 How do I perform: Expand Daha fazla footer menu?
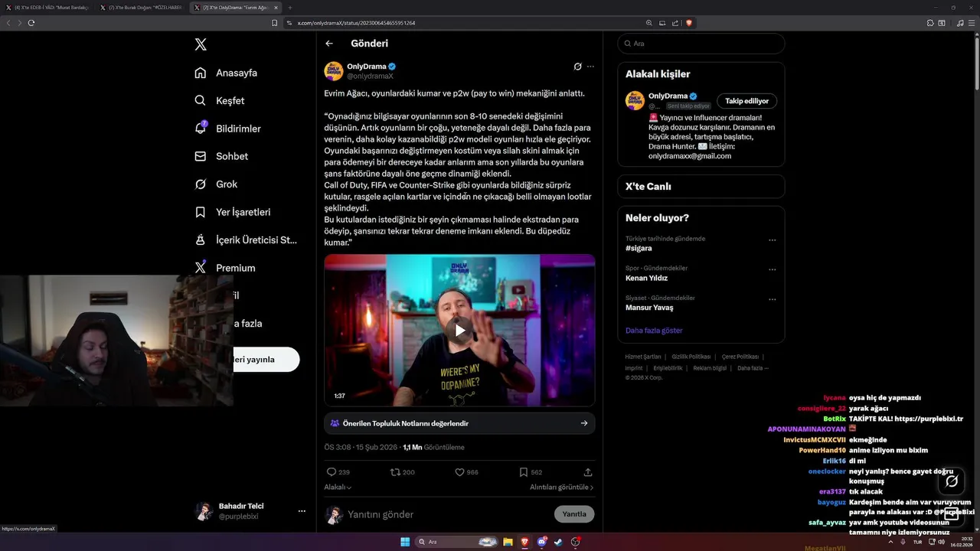pyautogui.click(x=753, y=368)
